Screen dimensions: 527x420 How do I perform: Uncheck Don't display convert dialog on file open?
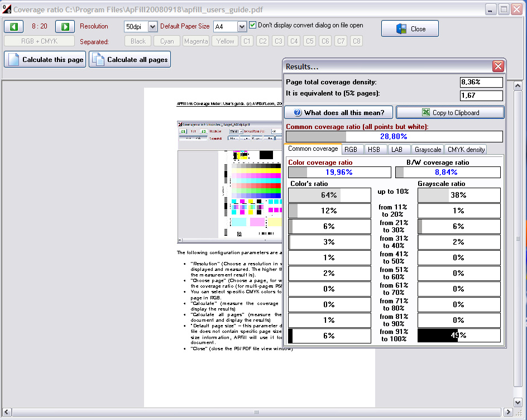[253, 25]
